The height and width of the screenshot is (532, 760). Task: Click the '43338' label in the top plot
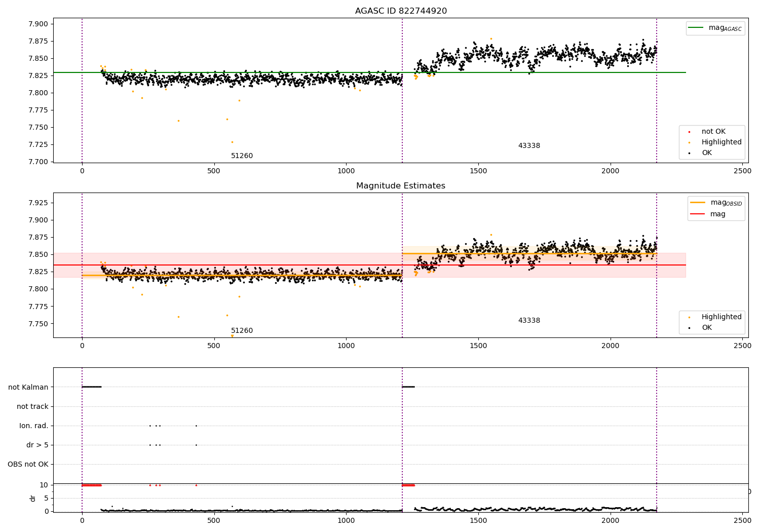(529, 146)
